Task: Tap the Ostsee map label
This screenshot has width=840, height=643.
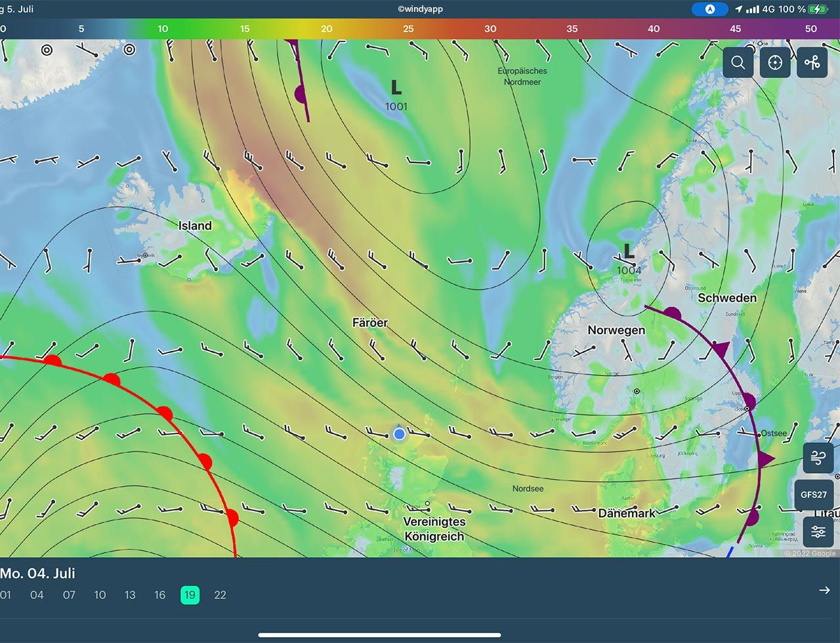Action: tap(774, 434)
